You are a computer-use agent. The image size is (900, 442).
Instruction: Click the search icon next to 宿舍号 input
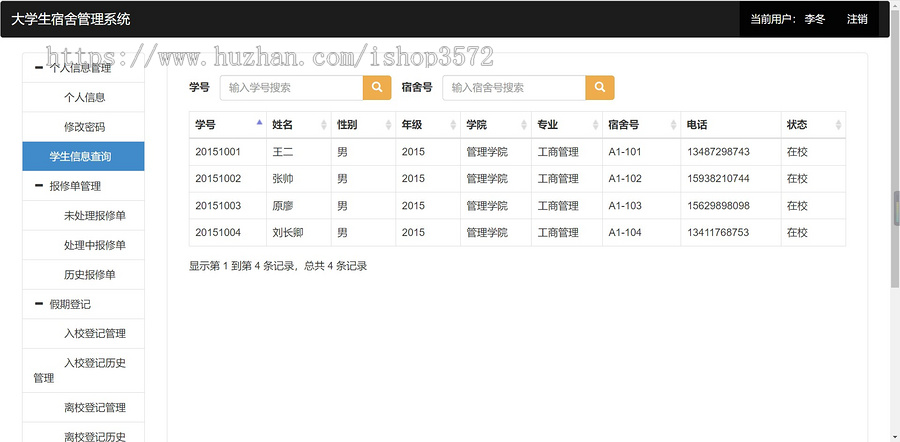coord(600,87)
